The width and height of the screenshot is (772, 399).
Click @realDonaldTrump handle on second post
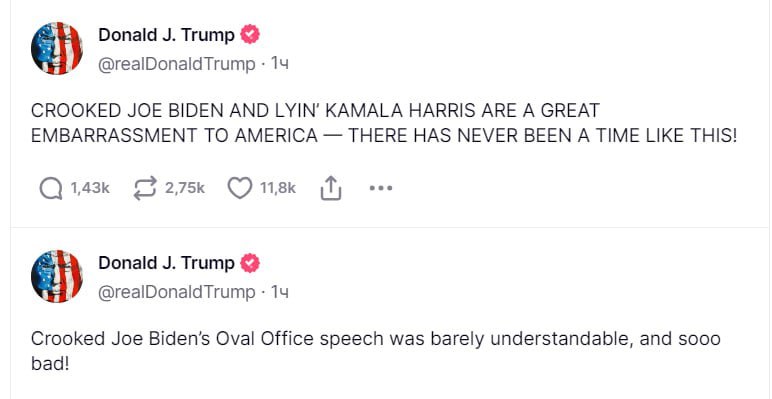pyautogui.click(x=177, y=293)
